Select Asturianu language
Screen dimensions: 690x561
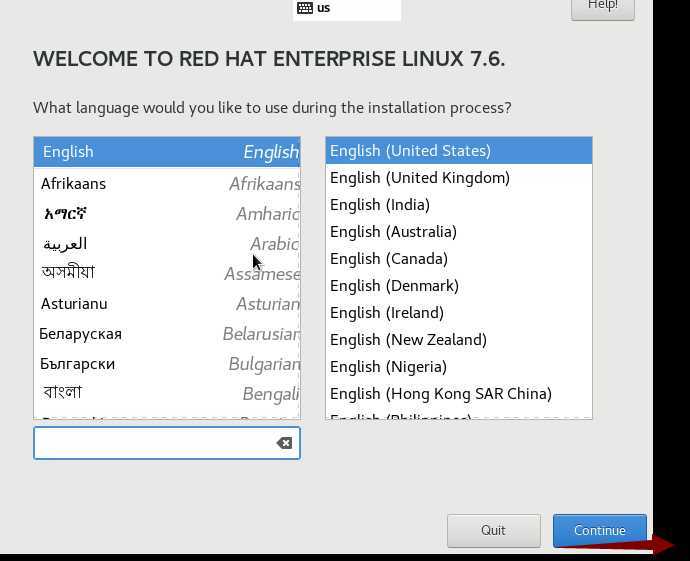coord(167,304)
